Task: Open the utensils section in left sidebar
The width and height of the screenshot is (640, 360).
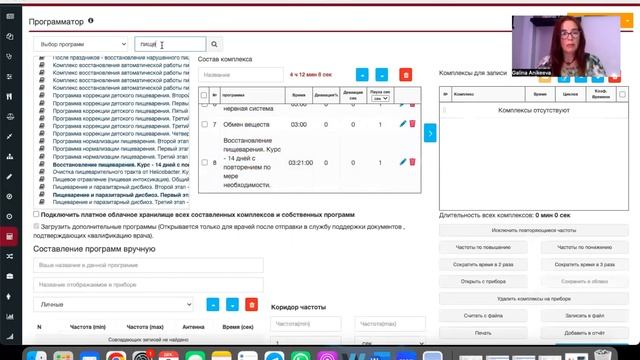Action: [x=9, y=97]
